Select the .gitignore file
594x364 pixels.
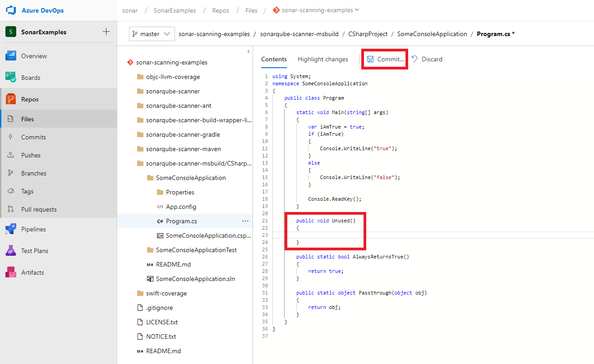(x=159, y=308)
